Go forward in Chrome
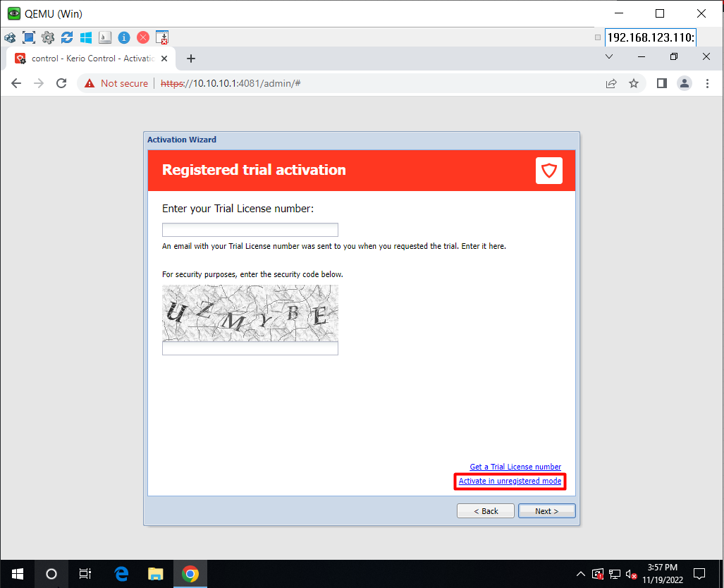 click(x=39, y=83)
